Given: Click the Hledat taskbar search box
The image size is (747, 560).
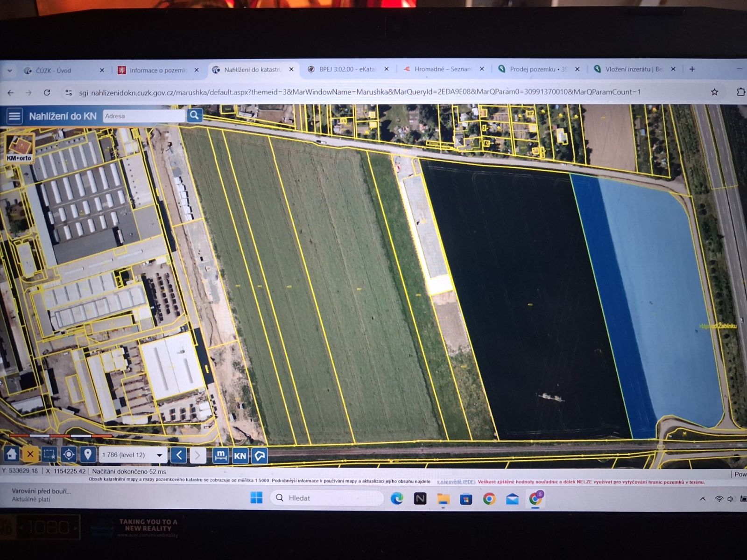Looking at the screenshot, I should [x=326, y=498].
